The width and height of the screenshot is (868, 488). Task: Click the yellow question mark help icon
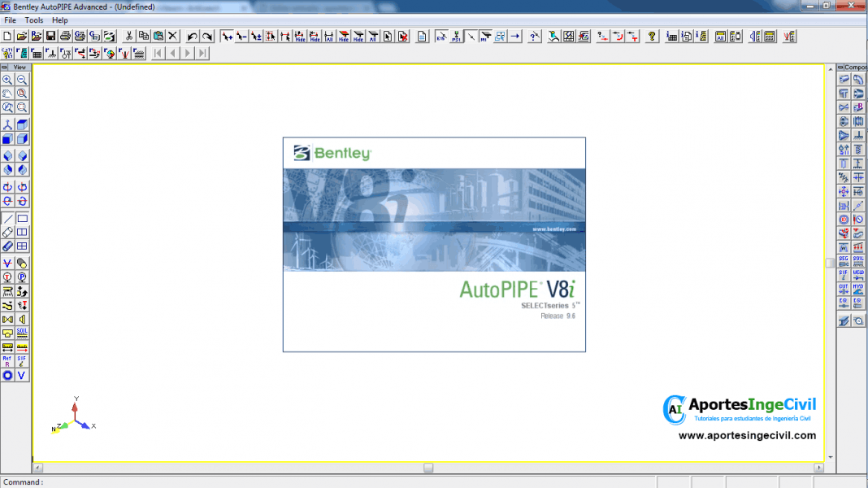(652, 37)
